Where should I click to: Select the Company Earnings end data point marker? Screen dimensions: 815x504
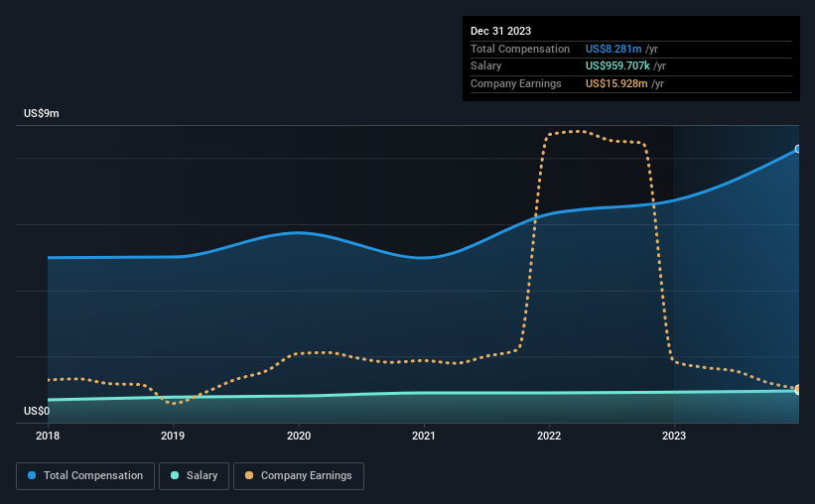point(797,389)
